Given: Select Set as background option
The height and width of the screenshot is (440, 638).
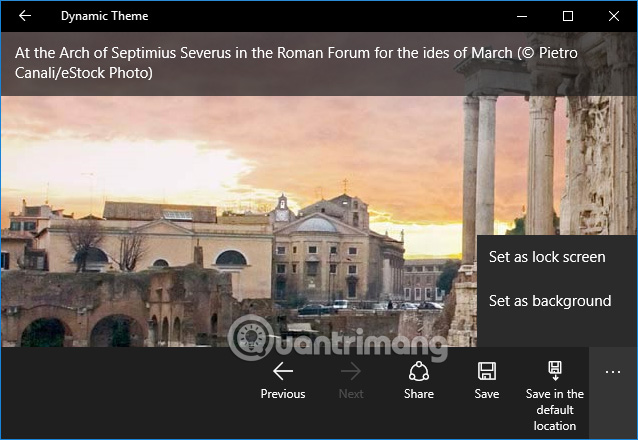Looking at the screenshot, I should tap(549, 301).
